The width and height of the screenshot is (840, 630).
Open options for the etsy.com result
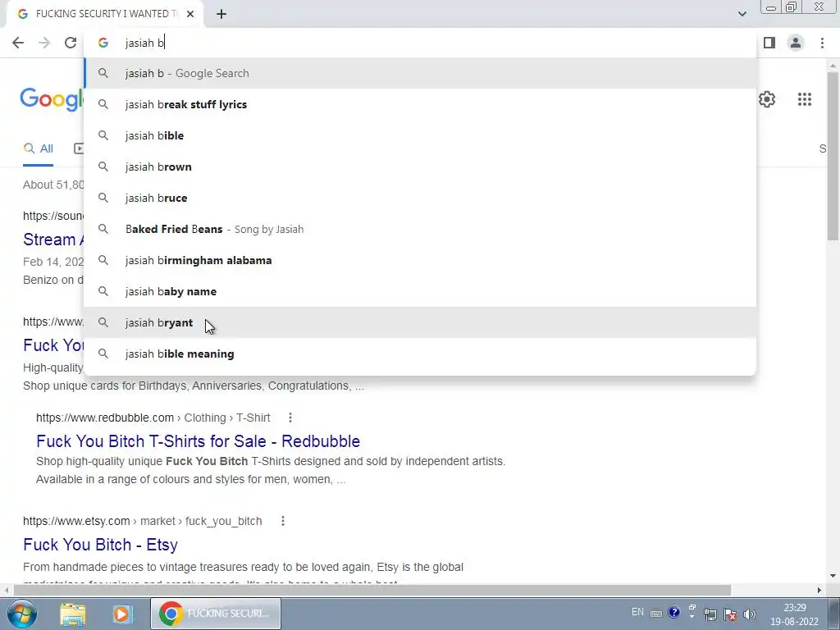[x=283, y=521]
